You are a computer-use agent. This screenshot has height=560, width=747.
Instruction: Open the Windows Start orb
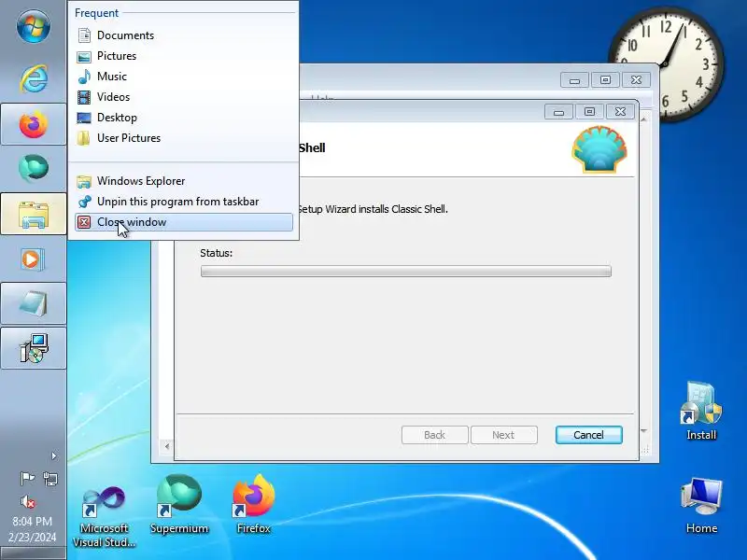pos(34,26)
